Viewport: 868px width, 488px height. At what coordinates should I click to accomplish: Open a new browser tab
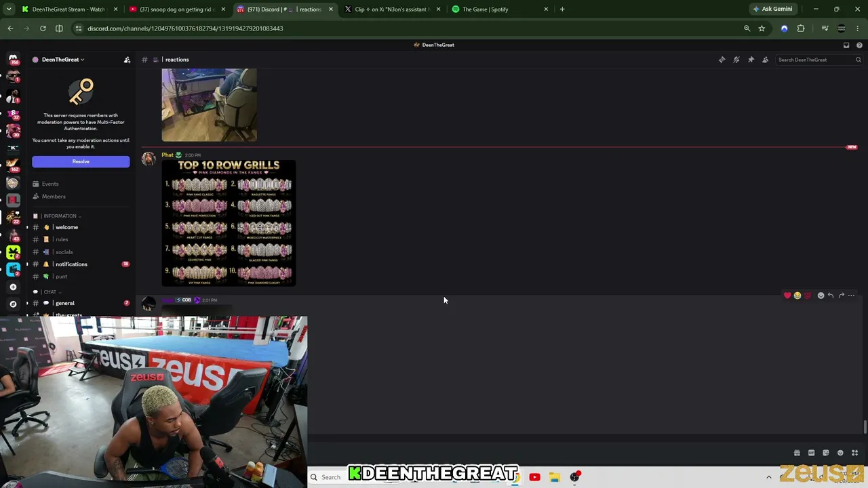tap(562, 9)
